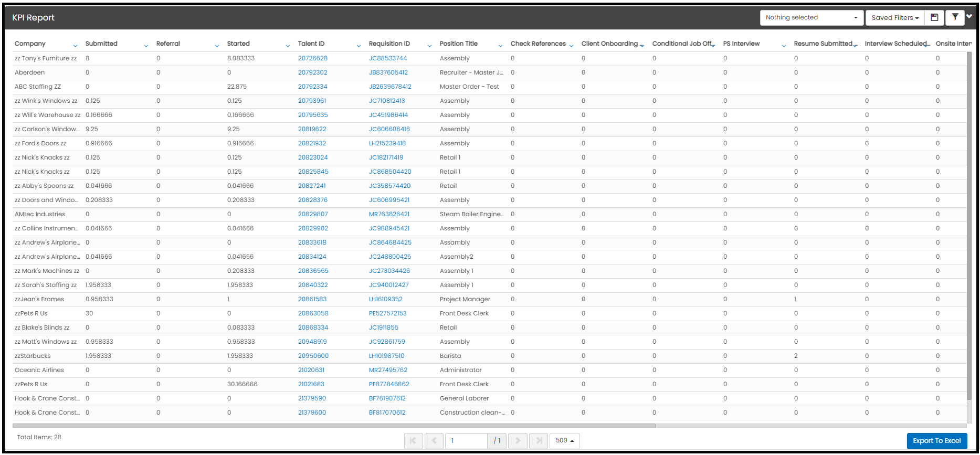Viewport: 980px width, 455px height.
Task: Open Requisition ID link LH215239418
Action: pos(387,143)
